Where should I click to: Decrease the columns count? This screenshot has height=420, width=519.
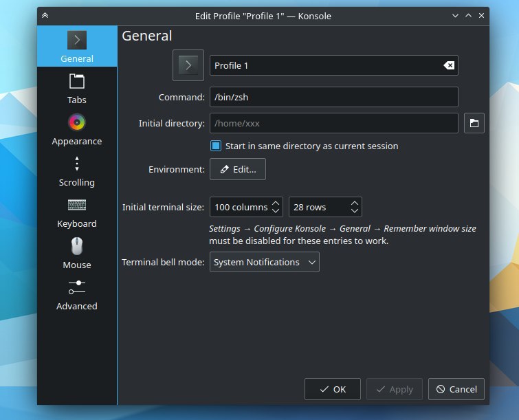pos(276,211)
